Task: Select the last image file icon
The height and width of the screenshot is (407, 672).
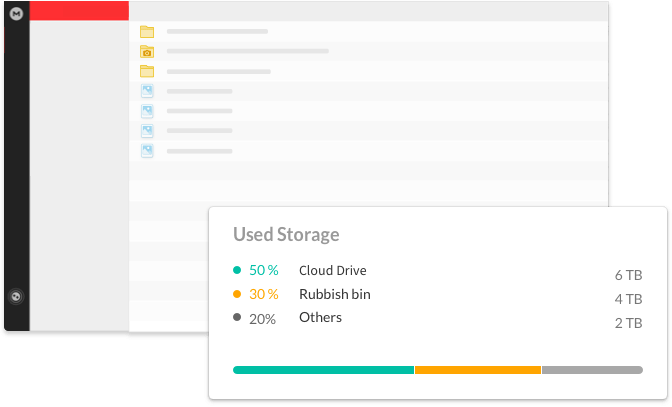Action: 147,150
